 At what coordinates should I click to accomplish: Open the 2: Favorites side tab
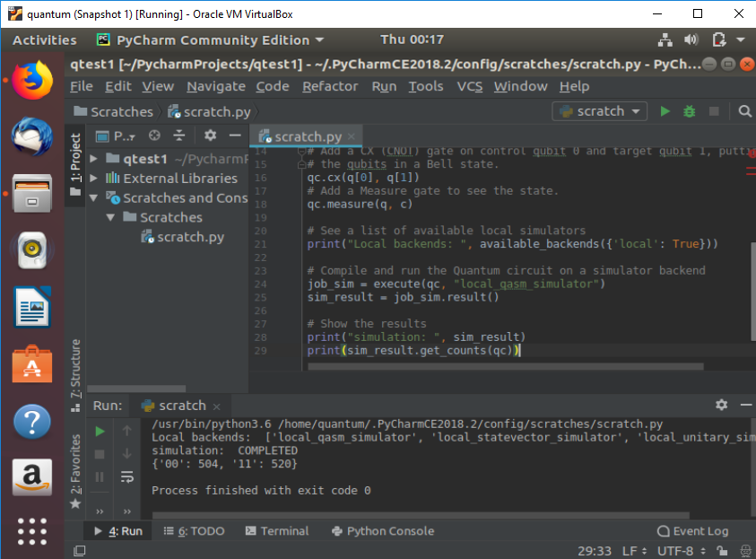[75, 472]
